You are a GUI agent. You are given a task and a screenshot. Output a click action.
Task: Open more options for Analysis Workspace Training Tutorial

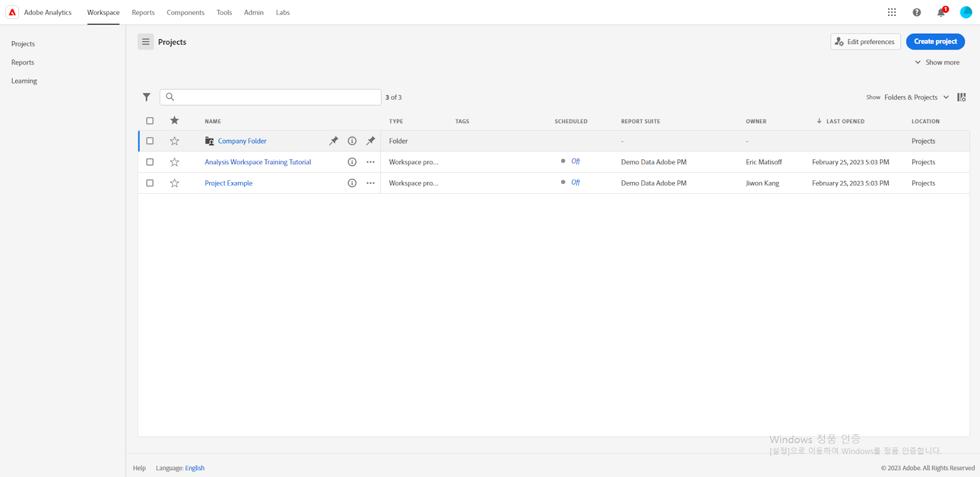pyautogui.click(x=371, y=162)
